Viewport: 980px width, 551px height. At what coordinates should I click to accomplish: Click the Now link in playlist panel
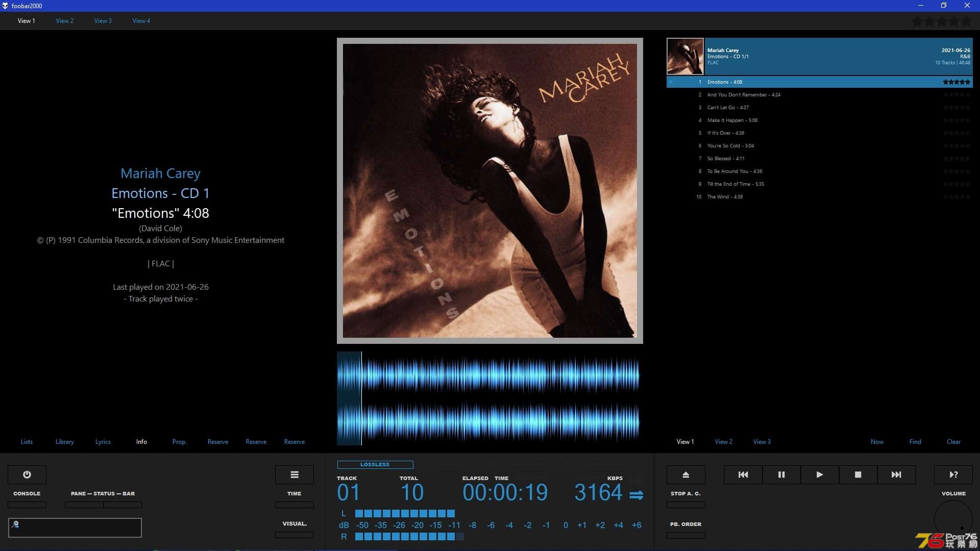pyautogui.click(x=877, y=442)
